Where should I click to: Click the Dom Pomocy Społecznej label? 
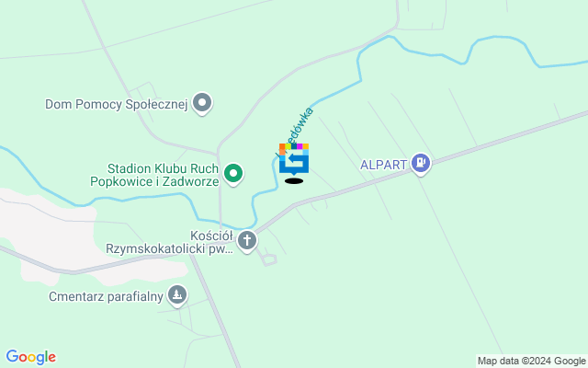click(117, 104)
